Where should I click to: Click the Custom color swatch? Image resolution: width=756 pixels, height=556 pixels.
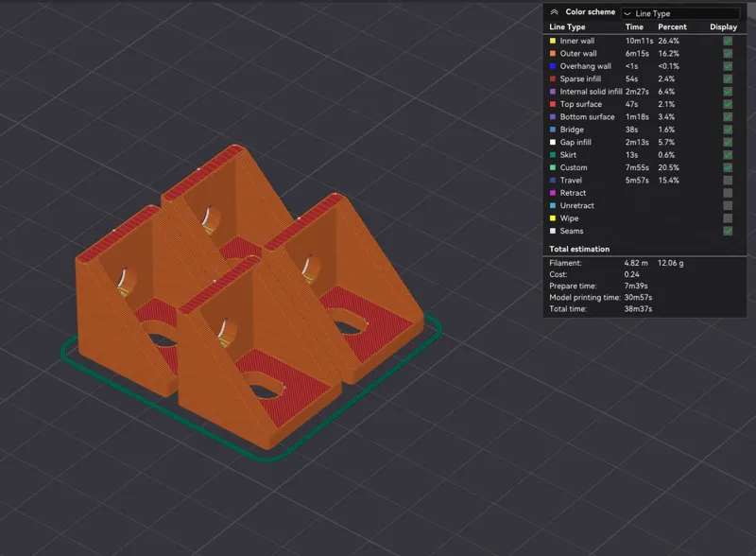pos(553,167)
